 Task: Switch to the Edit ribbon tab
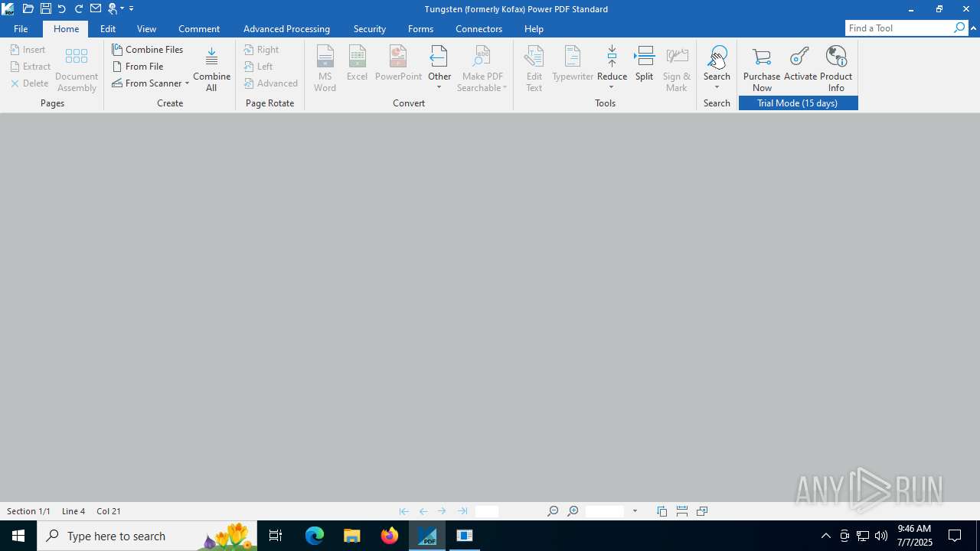[108, 29]
